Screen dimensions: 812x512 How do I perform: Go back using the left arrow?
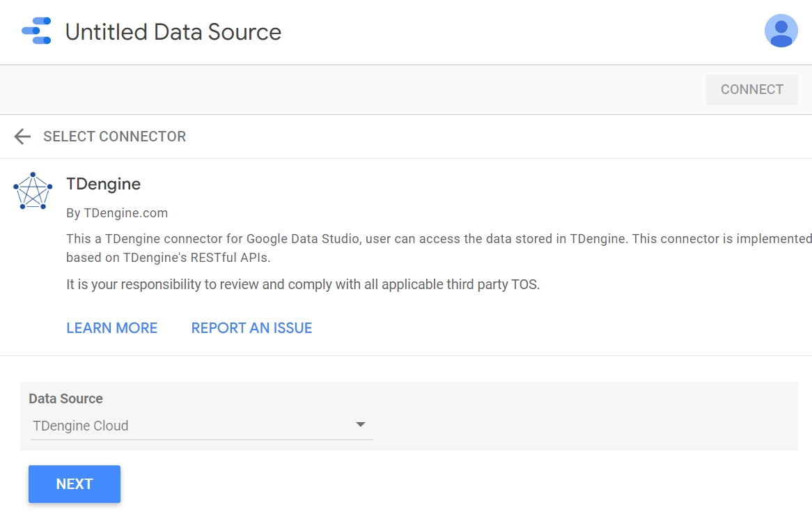(x=22, y=137)
